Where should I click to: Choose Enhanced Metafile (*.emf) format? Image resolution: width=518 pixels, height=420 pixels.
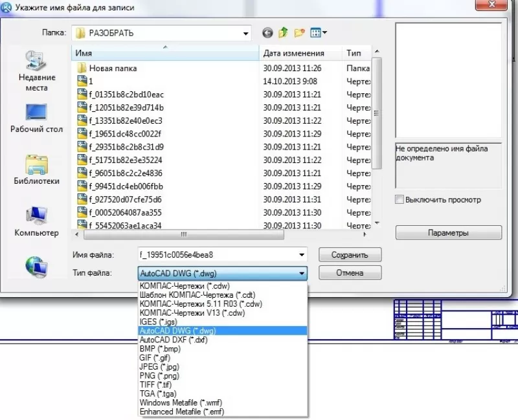tap(223, 412)
